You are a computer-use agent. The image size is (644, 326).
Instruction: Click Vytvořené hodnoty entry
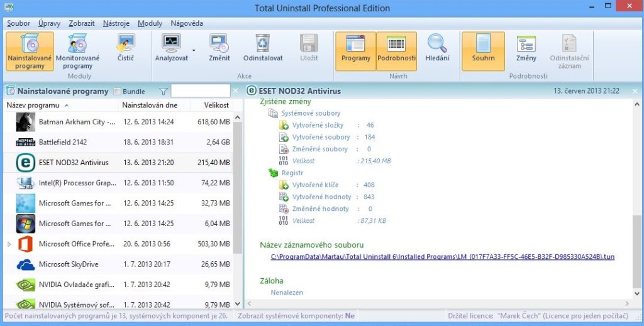pyautogui.click(x=321, y=197)
